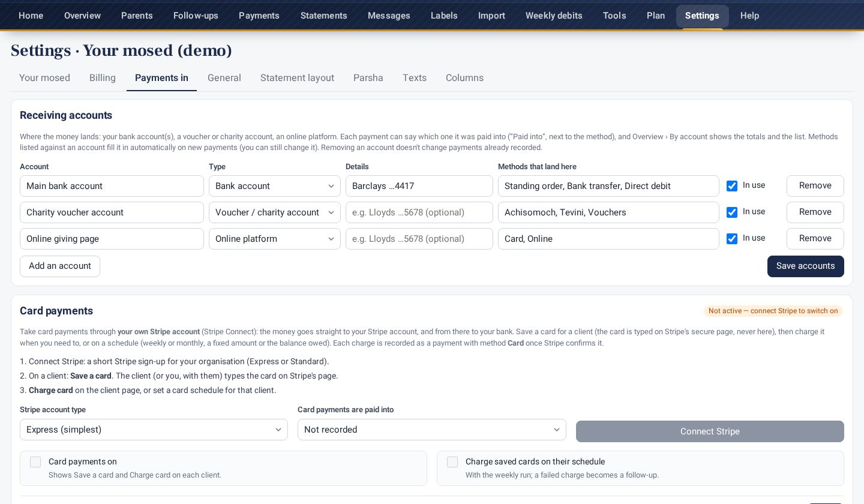
Task: Click the Connect Stripe button
Action: [x=710, y=431]
